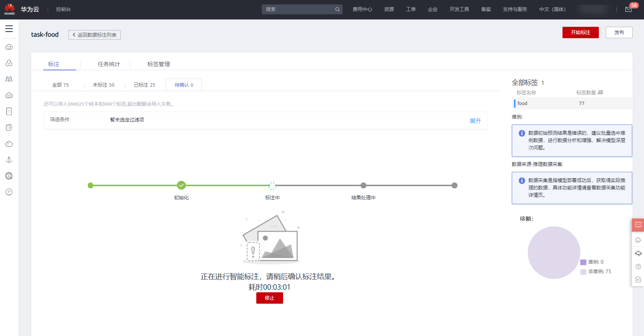Click the headset customer support icon
Screen dimensions: 644x336
click(638, 253)
